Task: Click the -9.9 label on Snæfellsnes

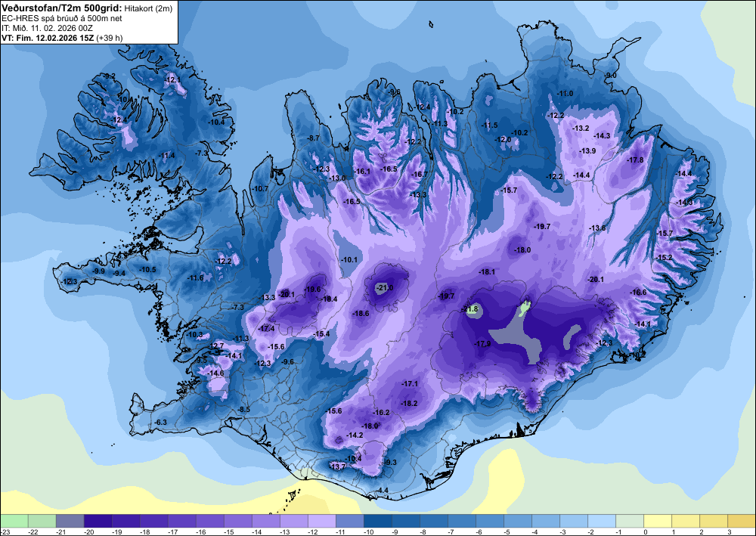Action: click(x=99, y=271)
